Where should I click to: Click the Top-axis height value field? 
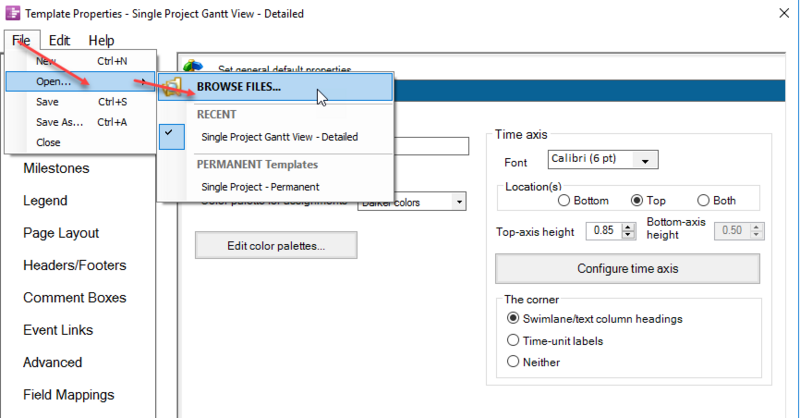tap(604, 231)
